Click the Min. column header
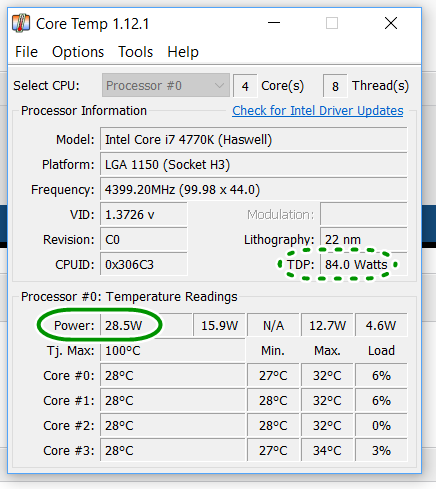Screen dimensions: 436x489 point(273,351)
